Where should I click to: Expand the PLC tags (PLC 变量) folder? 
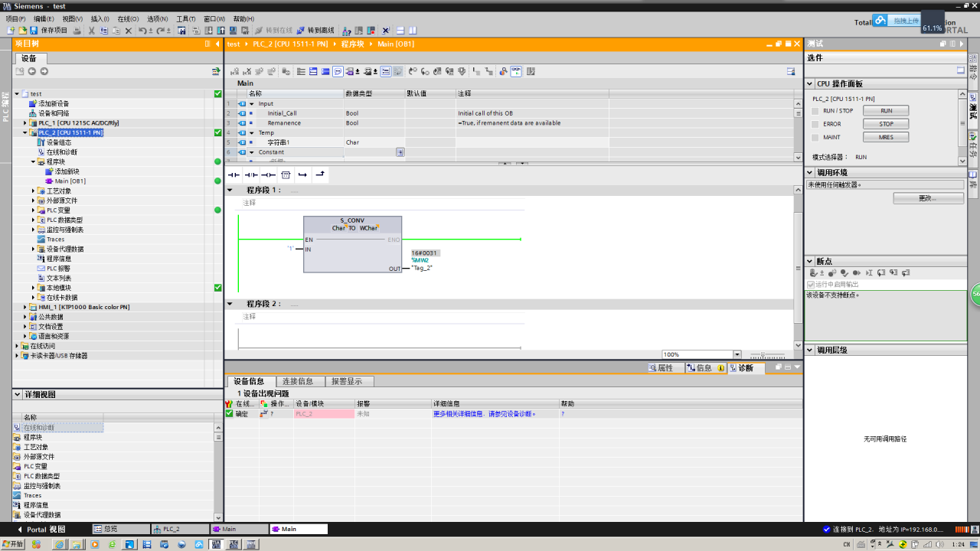tap(34, 210)
